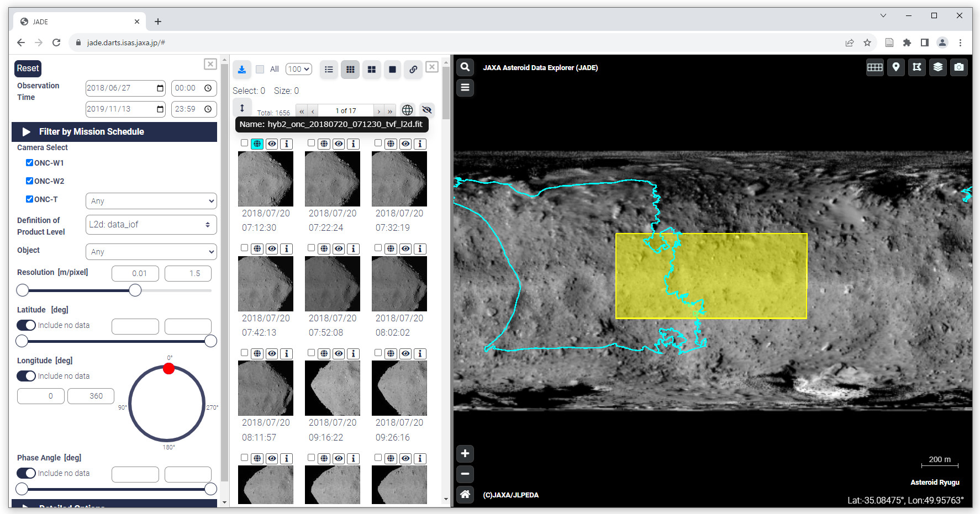980x514 pixels.
Task: Open info for the 09:26:16 image
Action: pyautogui.click(x=420, y=354)
